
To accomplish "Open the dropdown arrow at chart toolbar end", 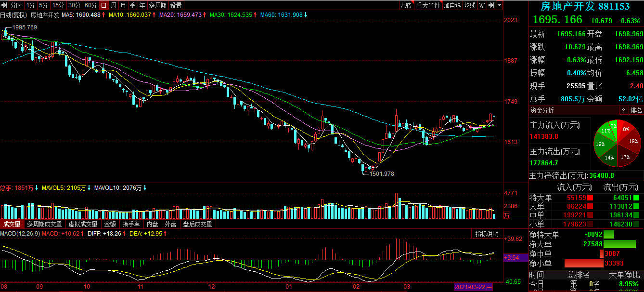I will tap(500, 5).
